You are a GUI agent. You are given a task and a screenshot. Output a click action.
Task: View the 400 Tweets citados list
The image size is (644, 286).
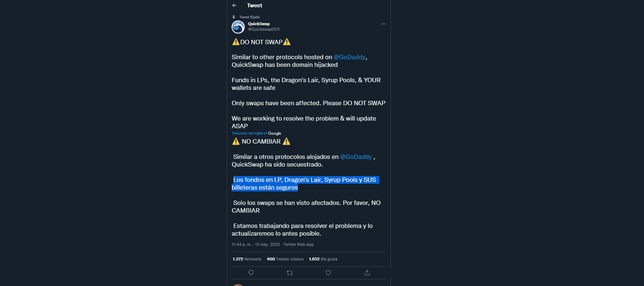point(285,259)
